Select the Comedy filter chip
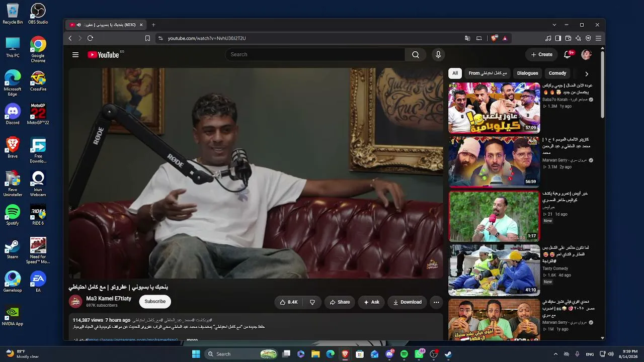Viewport: 644px width, 362px height. pyautogui.click(x=557, y=73)
